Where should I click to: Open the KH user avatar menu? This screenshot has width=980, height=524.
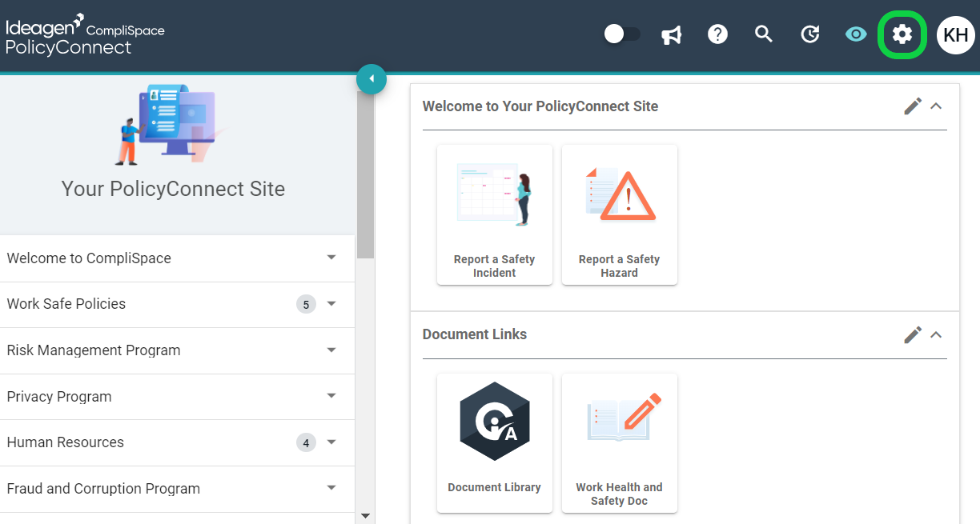pos(956,35)
